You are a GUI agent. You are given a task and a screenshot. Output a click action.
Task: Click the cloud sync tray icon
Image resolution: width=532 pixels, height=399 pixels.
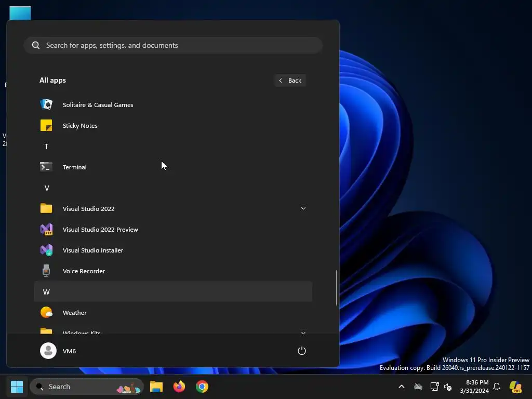coord(418,387)
